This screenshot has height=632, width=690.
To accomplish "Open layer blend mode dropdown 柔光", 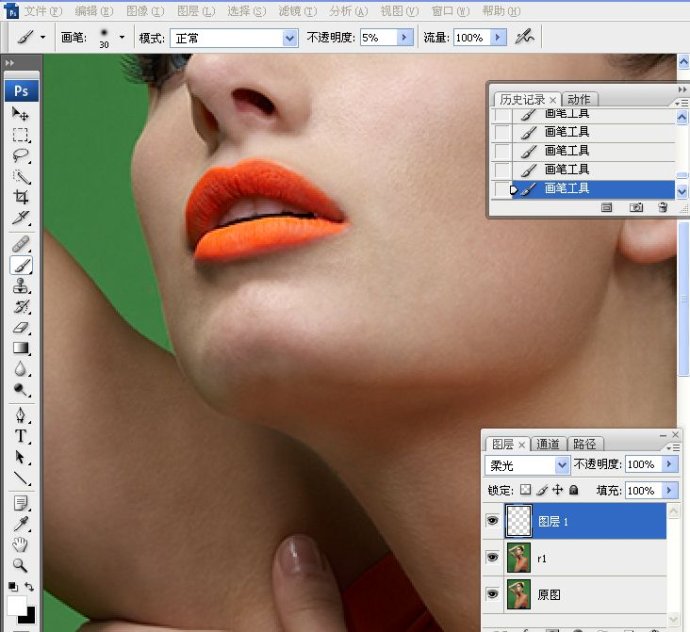I will [527, 465].
